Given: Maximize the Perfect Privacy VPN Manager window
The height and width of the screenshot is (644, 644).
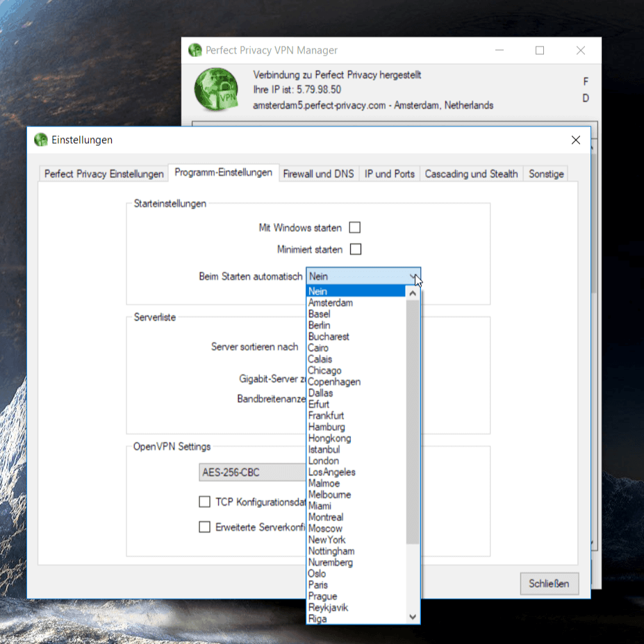Looking at the screenshot, I should point(540,50).
